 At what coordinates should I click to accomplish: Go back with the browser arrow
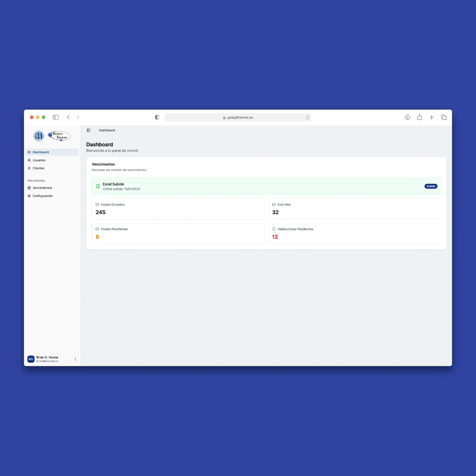tap(68, 117)
